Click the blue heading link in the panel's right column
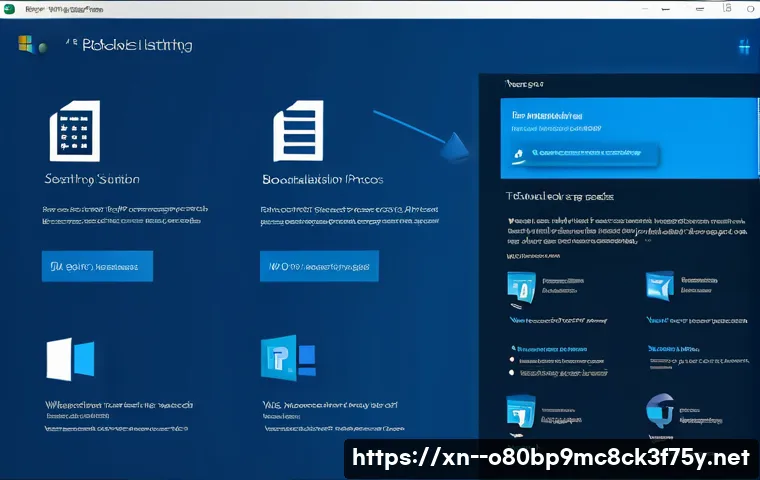The width and height of the screenshot is (760, 480). click(x=673, y=349)
